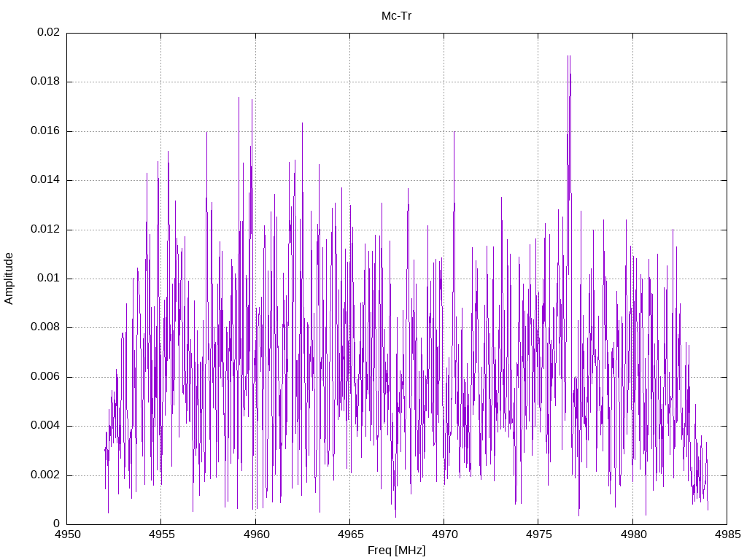The width and height of the screenshot is (747, 560).
Task: Click the y-axis tick label 0.008
Action: (x=46, y=327)
